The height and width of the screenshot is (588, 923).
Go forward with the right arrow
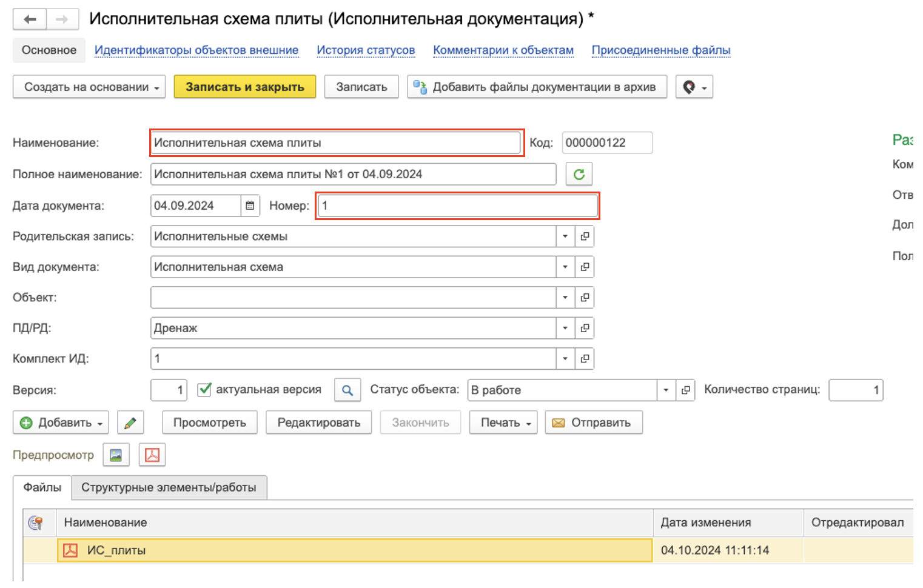[x=62, y=19]
